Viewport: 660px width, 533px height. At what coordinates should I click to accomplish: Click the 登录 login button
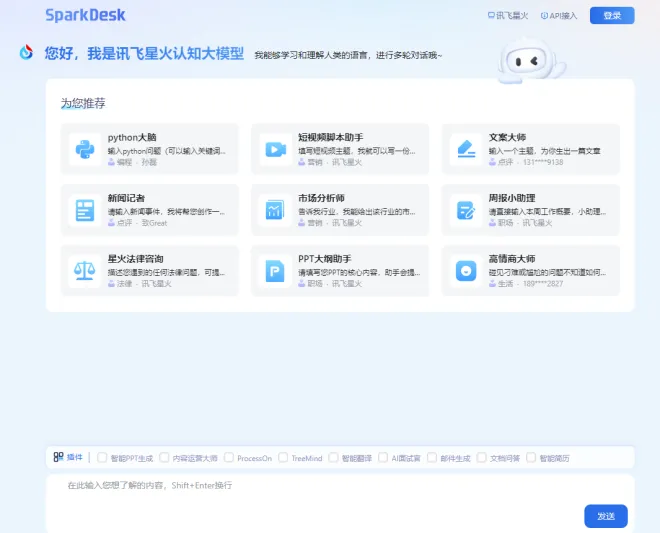click(x=612, y=16)
